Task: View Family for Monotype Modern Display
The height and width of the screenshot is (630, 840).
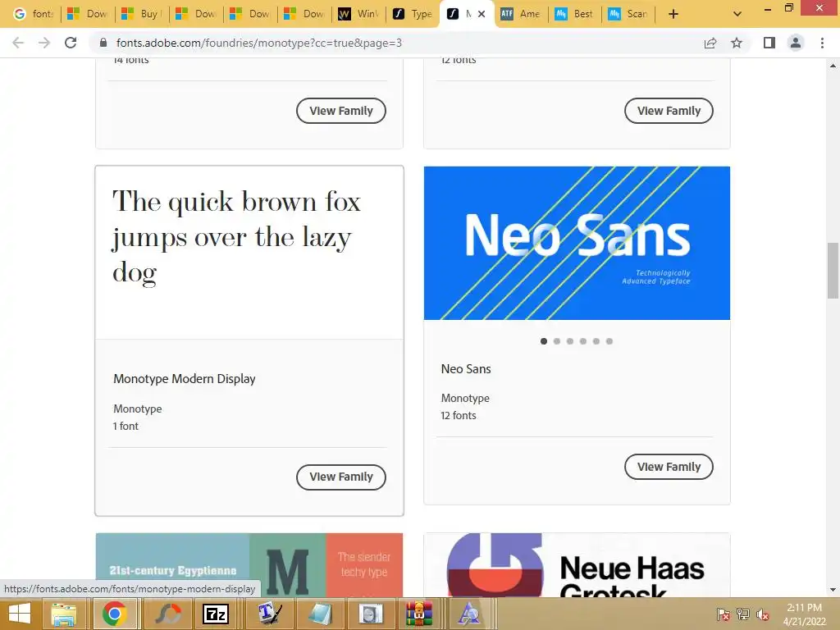Action: 340,477
